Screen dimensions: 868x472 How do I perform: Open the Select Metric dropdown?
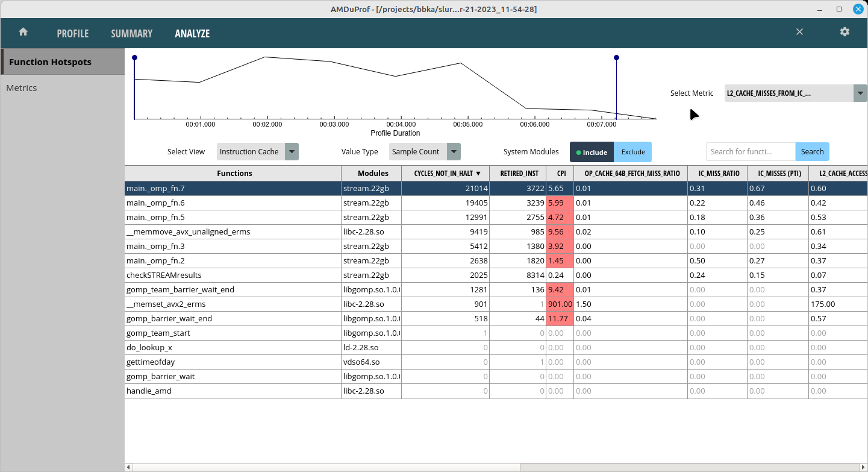[860, 93]
